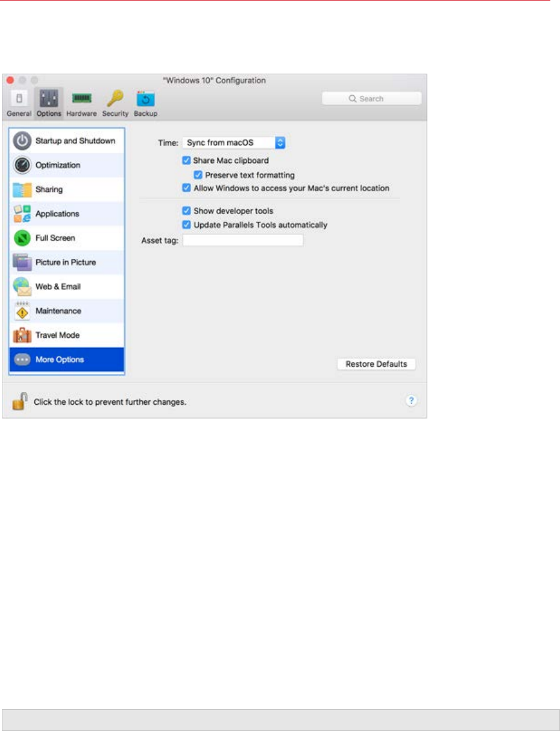Toggle Update Parallels Tools automatically

[186, 225]
